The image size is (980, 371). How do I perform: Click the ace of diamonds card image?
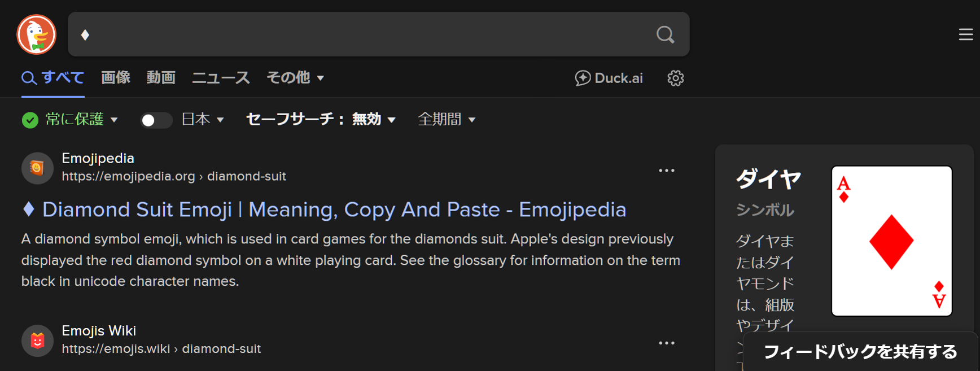[x=891, y=241]
